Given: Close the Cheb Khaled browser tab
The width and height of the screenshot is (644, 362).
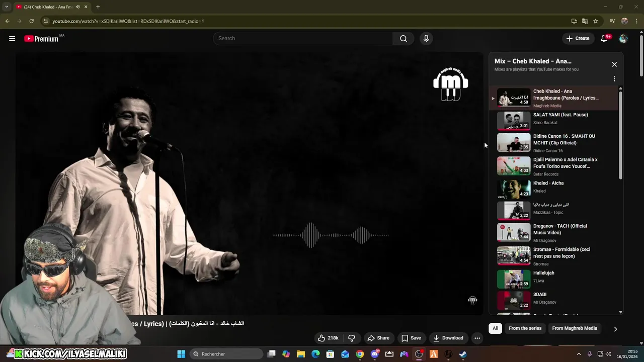Looking at the screenshot, I should [86, 7].
